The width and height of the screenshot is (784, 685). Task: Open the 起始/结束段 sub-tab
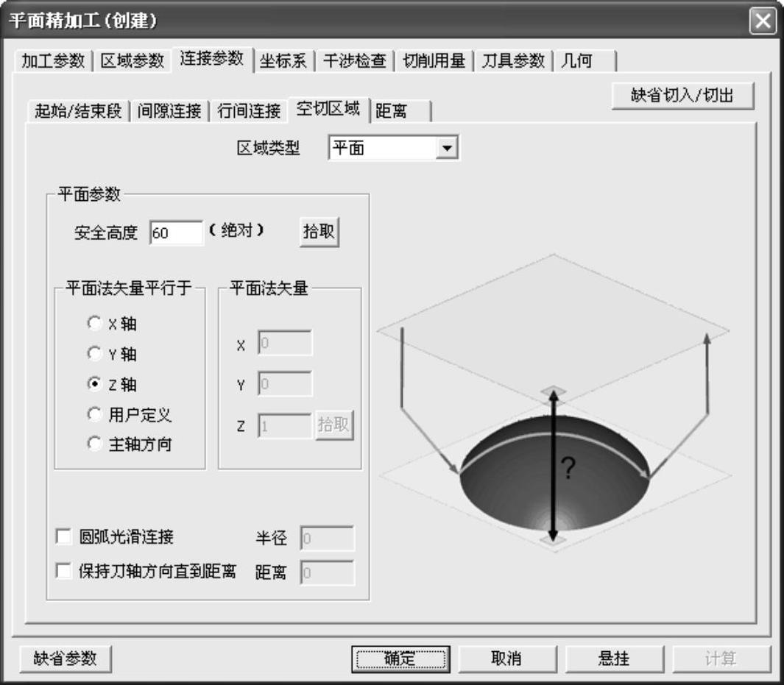click(x=78, y=111)
